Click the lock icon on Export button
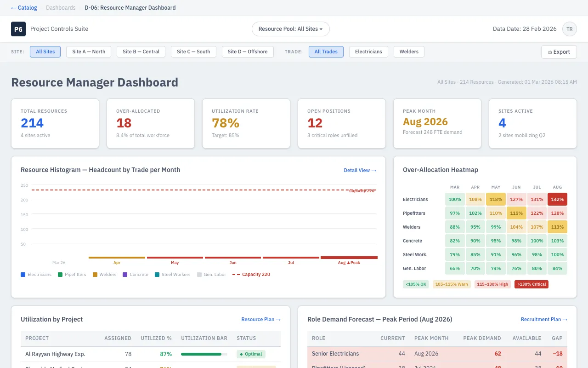 550,52
